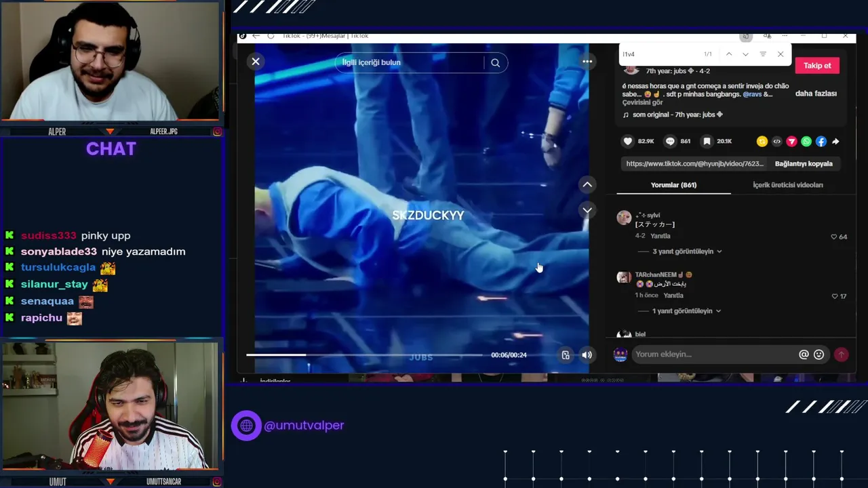This screenshot has height=488, width=868.
Task: Open the three-dot video options menu
Action: coord(587,61)
